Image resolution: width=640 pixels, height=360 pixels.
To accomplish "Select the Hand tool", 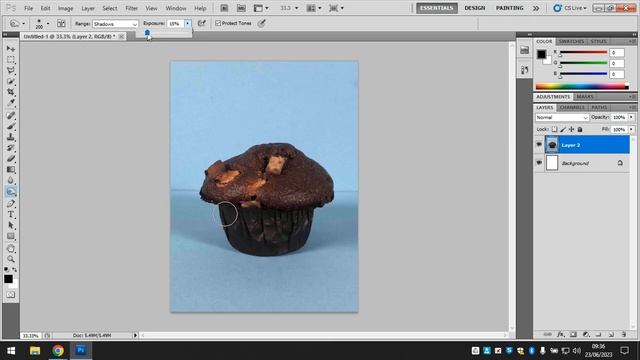I will point(11,249).
